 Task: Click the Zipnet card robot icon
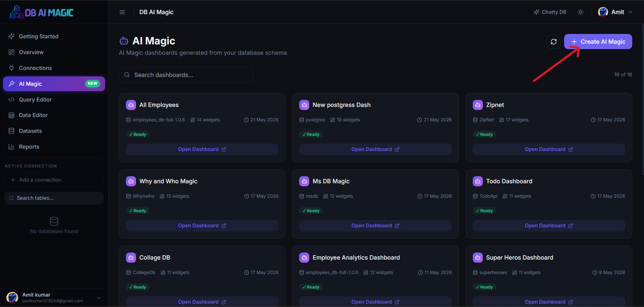(478, 105)
